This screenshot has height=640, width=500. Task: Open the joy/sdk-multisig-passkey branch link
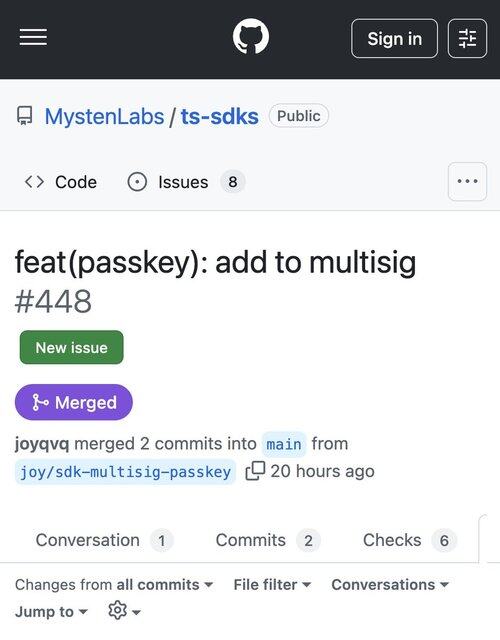(x=125, y=472)
